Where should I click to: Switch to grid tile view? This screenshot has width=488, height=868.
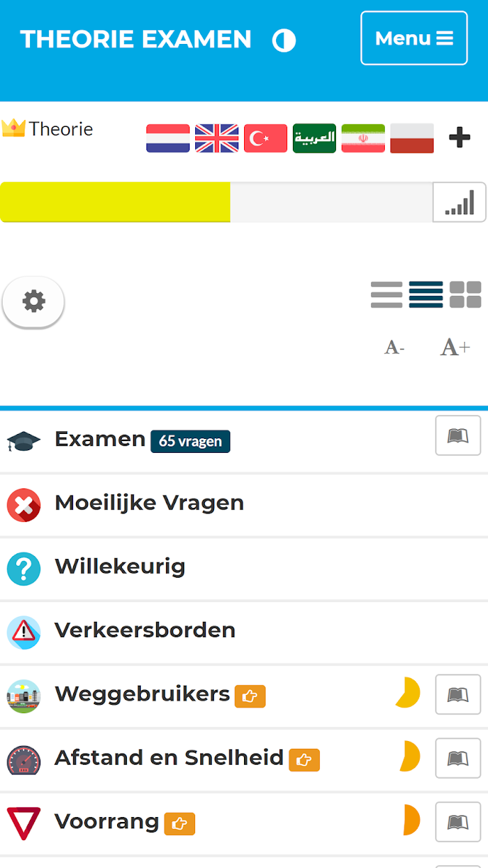click(466, 294)
